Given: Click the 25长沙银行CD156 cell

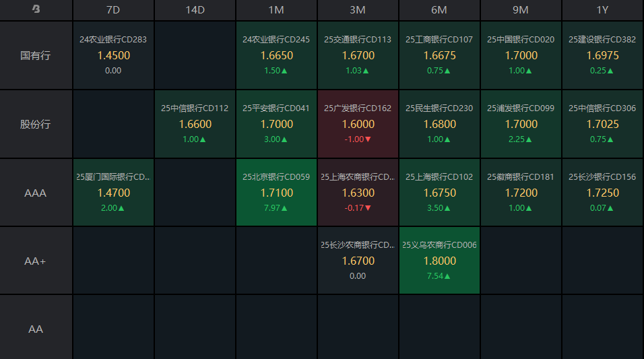Looking at the screenshot, I should (x=602, y=193).
